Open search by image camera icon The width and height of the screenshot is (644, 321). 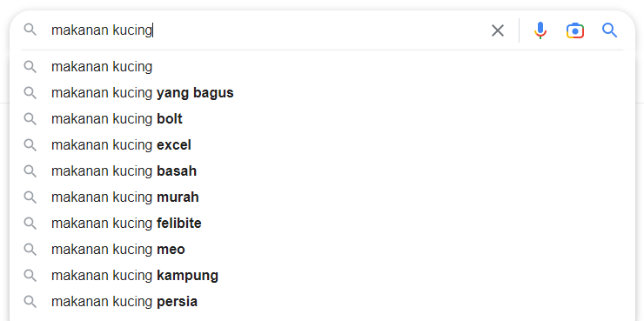pyautogui.click(x=575, y=30)
